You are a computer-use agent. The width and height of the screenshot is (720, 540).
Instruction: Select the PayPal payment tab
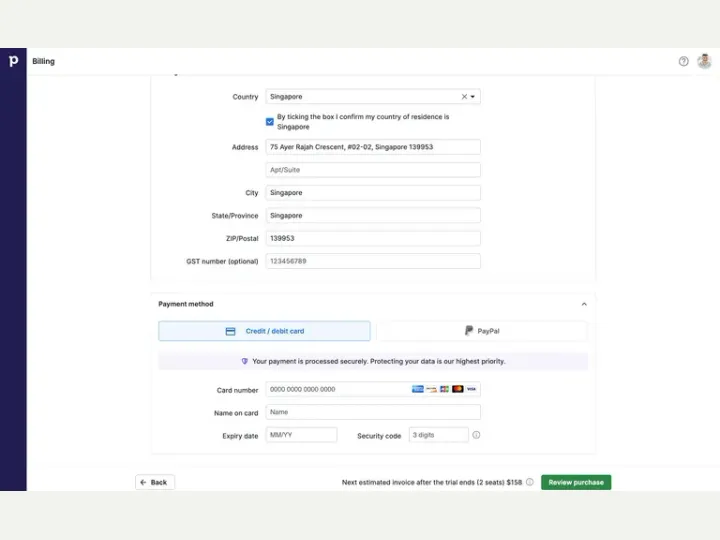(x=482, y=331)
